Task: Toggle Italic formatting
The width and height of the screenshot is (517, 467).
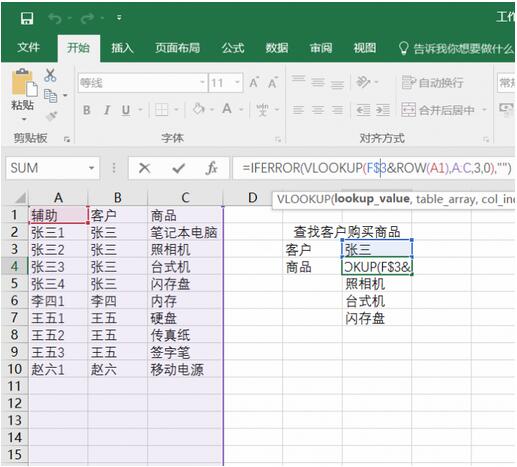Action: [107, 110]
